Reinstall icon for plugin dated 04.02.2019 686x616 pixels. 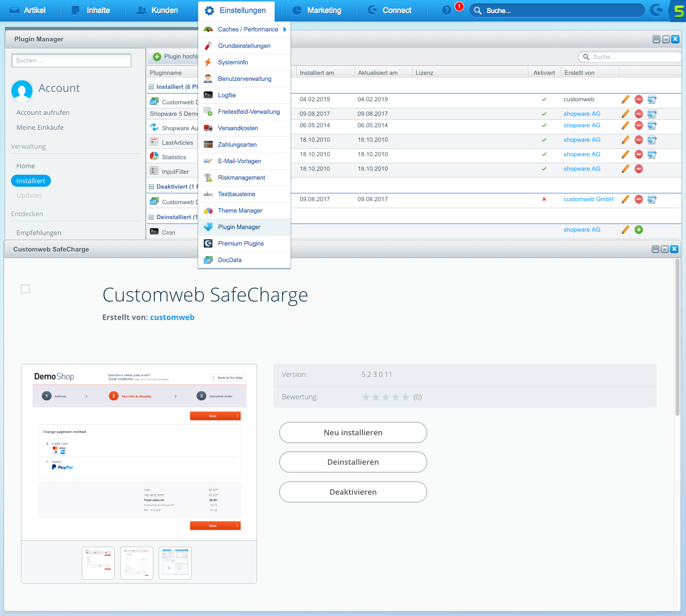652,99
